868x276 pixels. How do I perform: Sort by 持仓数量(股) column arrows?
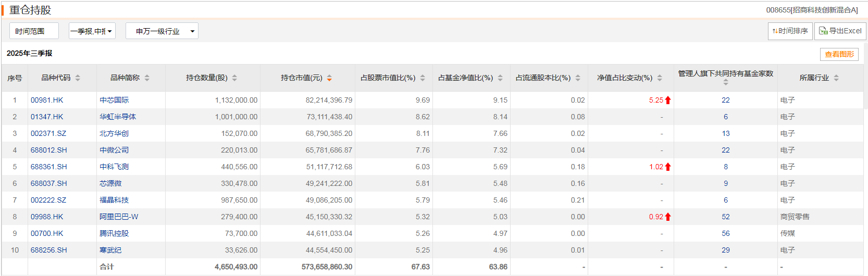click(x=234, y=78)
